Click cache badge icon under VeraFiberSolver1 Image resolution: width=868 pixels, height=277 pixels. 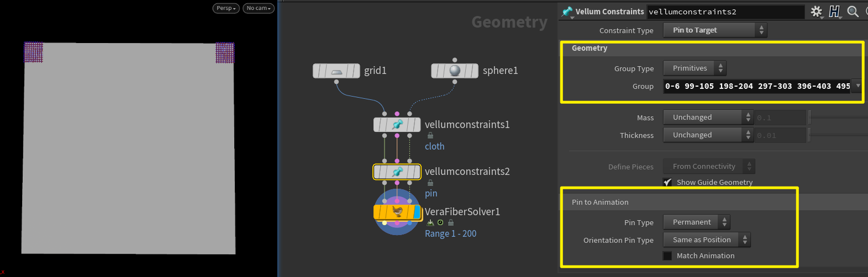[x=430, y=222]
